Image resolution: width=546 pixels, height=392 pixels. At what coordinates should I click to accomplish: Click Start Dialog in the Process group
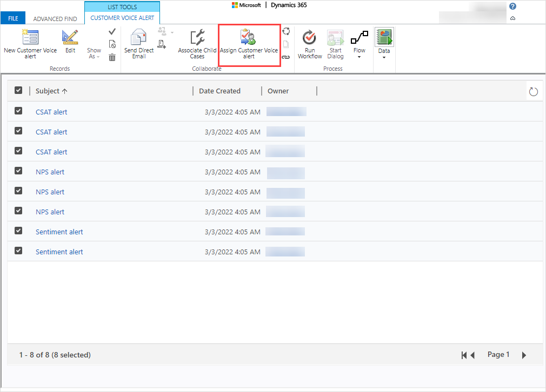click(335, 44)
